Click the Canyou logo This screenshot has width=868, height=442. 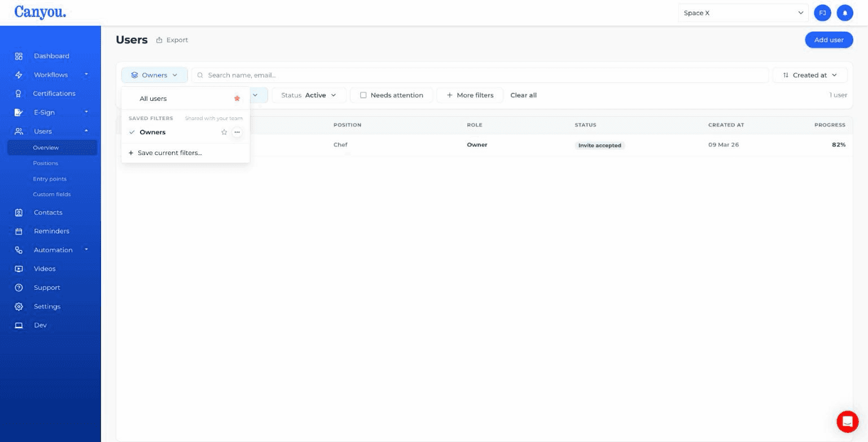[x=40, y=12]
